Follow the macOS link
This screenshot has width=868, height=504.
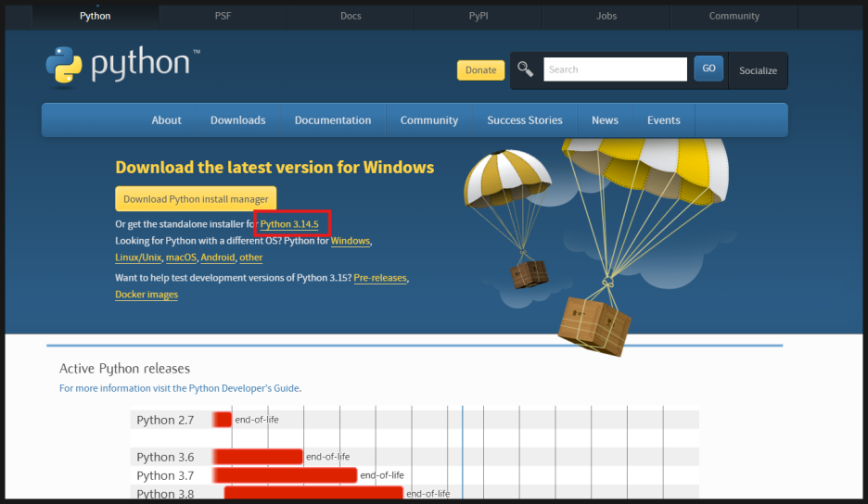[x=181, y=258]
